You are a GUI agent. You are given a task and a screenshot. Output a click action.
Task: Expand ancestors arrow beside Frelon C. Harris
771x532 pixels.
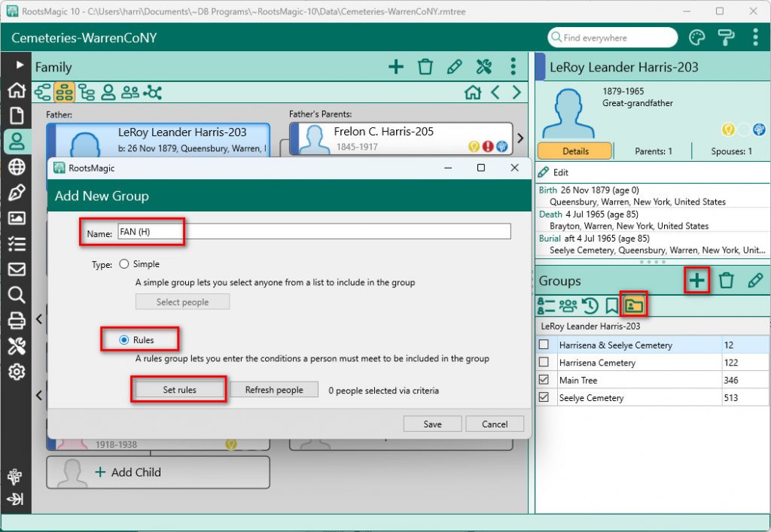520,138
